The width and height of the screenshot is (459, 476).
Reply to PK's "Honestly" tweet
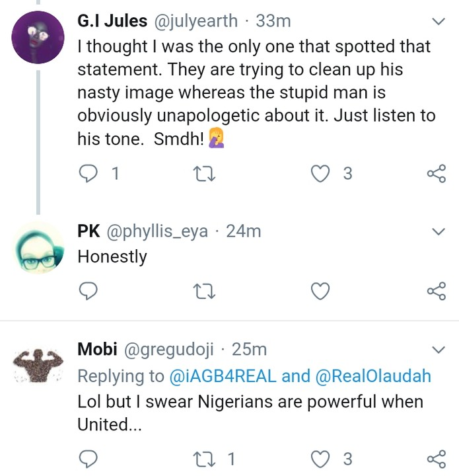click(x=88, y=291)
